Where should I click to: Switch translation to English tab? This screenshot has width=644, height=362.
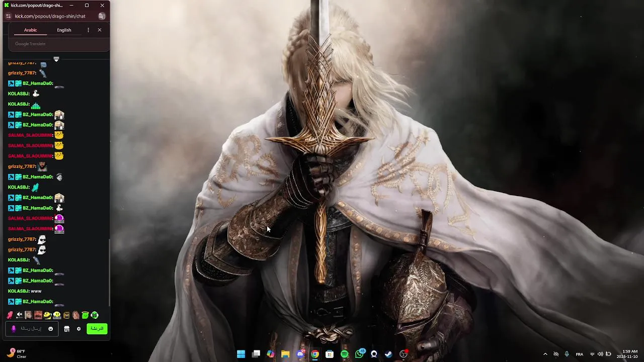point(64,30)
